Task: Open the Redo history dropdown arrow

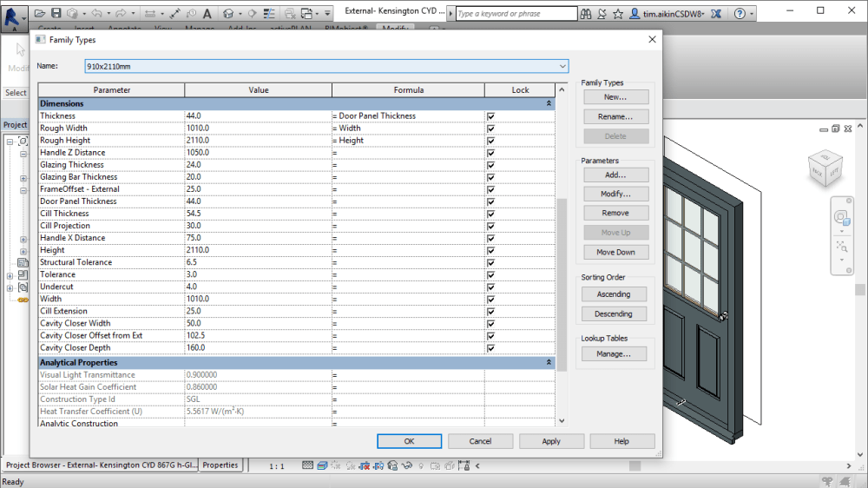Action: click(x=133, y=13)
